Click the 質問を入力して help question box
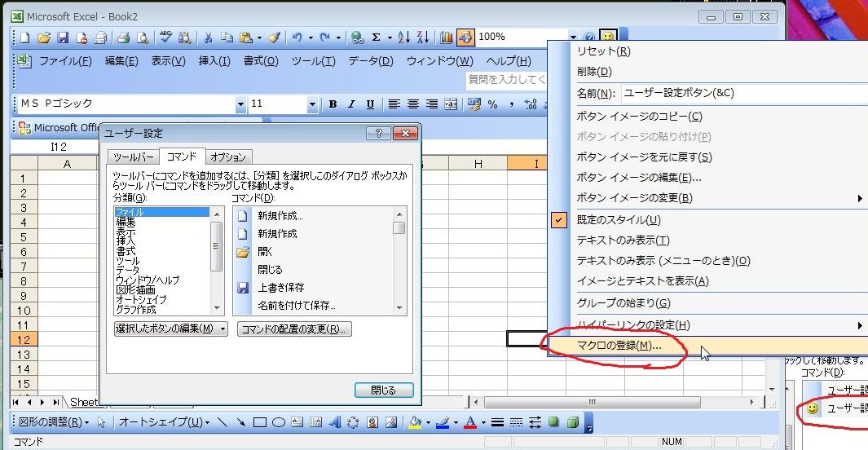Screen dimensions: 868x450 click(506, 80)
